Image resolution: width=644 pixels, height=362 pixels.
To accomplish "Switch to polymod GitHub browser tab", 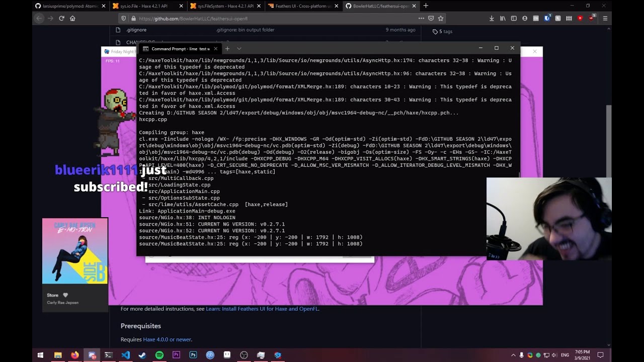I will click(70, 6).
